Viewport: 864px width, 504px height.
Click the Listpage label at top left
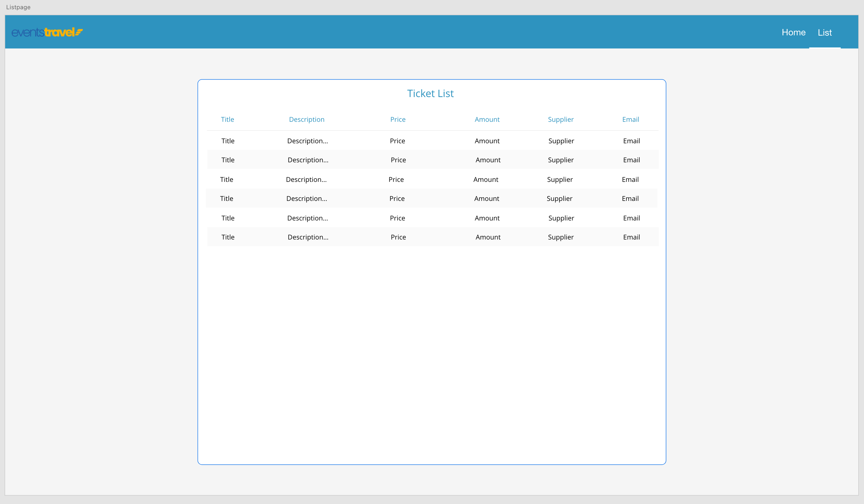18,7
